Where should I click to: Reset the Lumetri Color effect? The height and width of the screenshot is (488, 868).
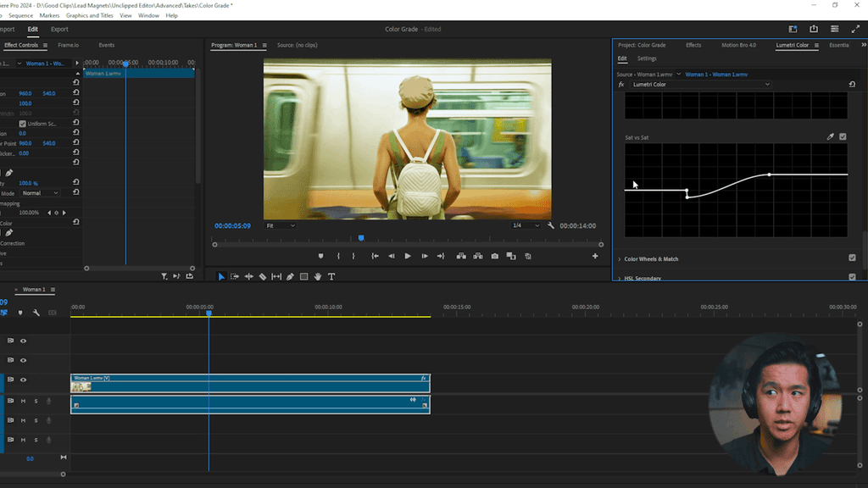(x=852, y=85)
